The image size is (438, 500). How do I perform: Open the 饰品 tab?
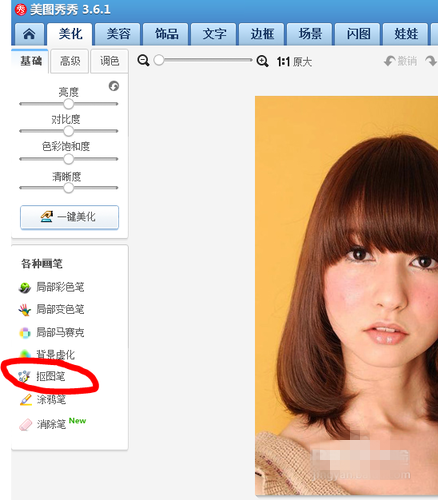[166, 34]
